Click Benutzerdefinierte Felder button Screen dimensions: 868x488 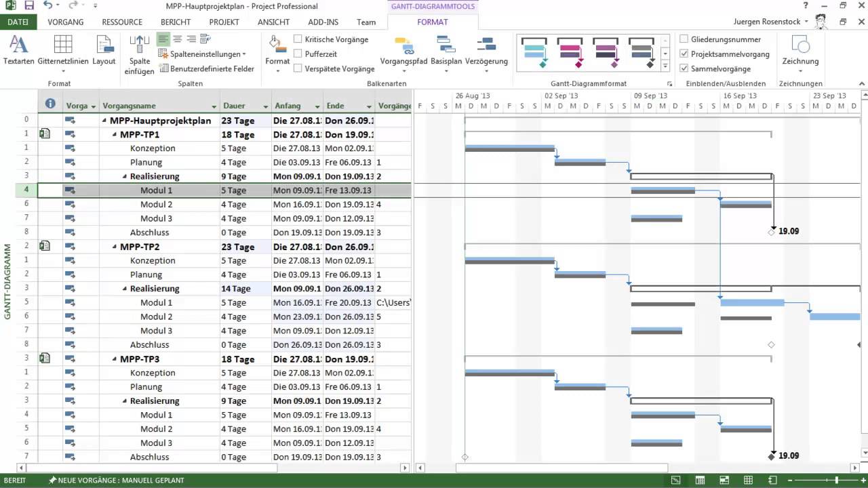coord(207,68)
